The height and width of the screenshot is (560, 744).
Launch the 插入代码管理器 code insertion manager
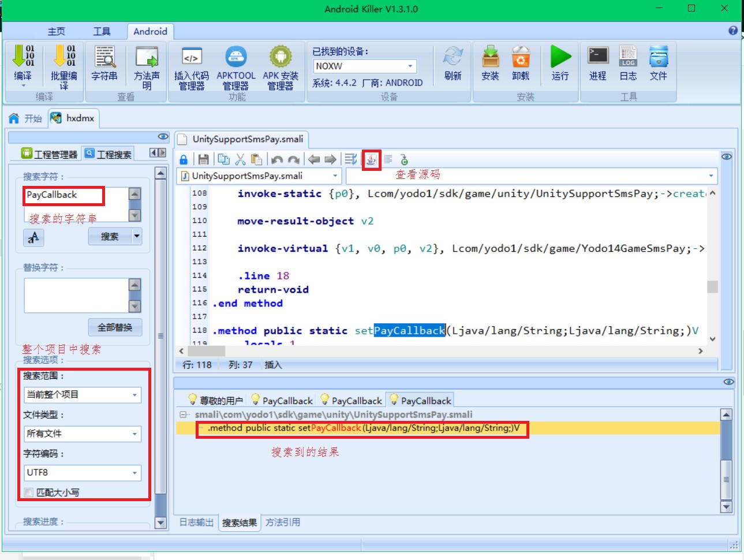192,57
